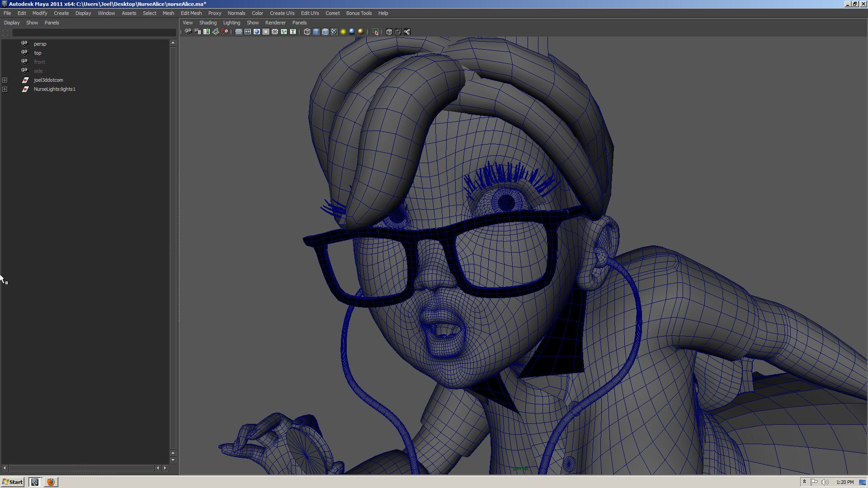The width and height of the screenshot is (868, 488).
Task: Click the gold sphere High Quality icon
Action: [361, 32]
